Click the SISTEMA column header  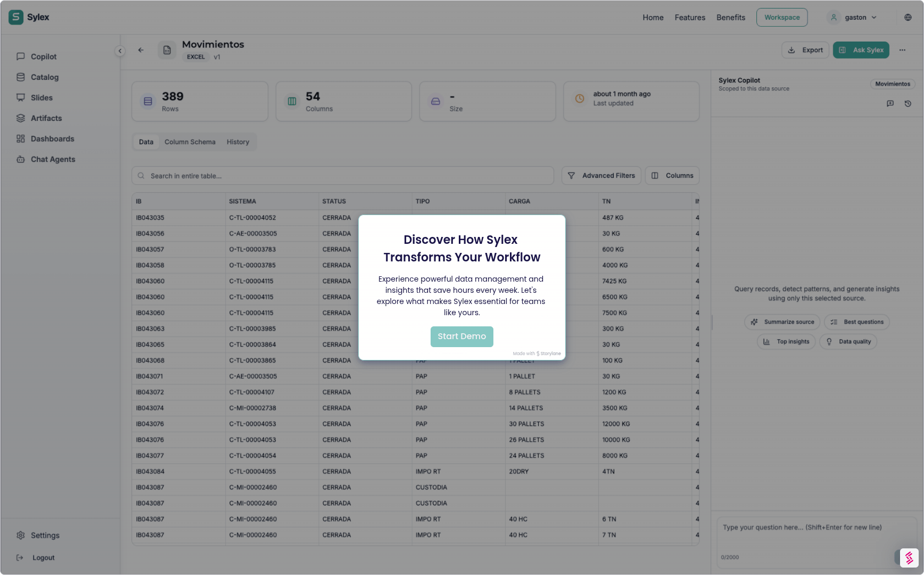[271, 201]
